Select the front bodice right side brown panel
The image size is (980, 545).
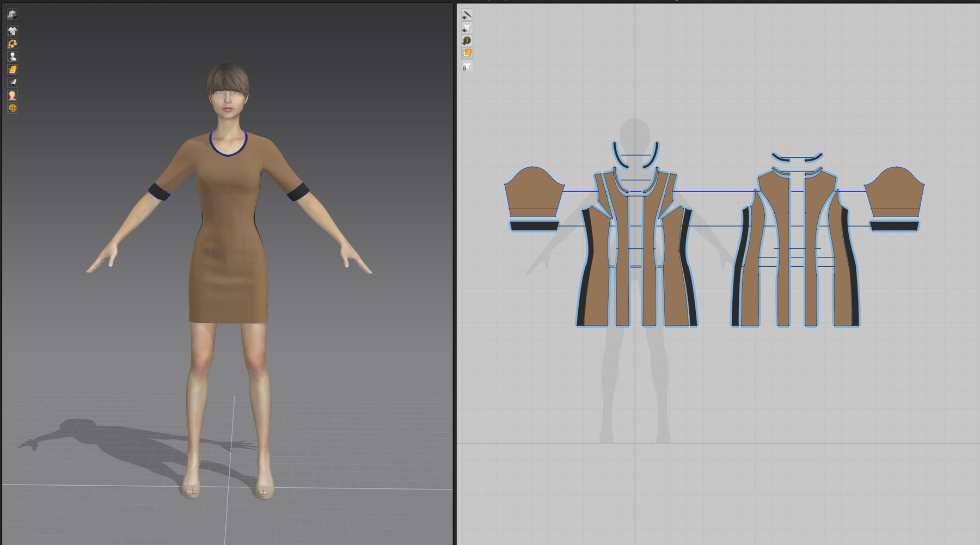674,267
